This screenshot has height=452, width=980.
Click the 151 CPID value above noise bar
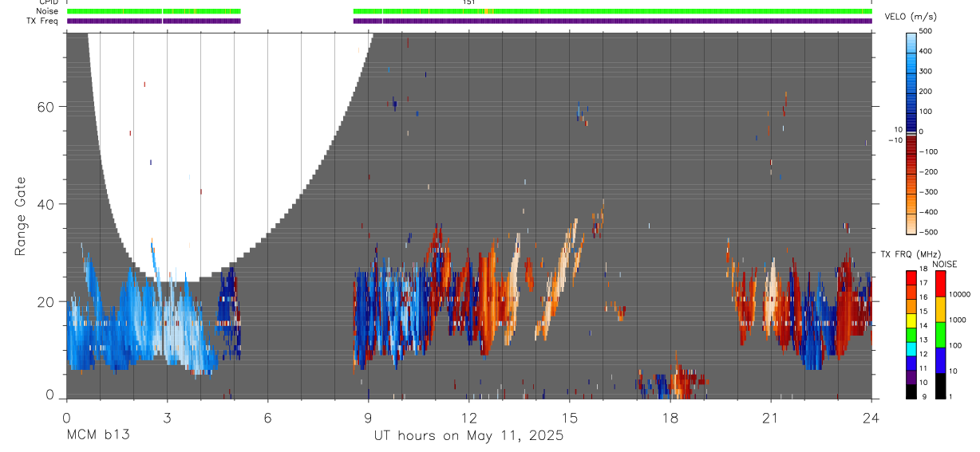[x=469, y=2]
